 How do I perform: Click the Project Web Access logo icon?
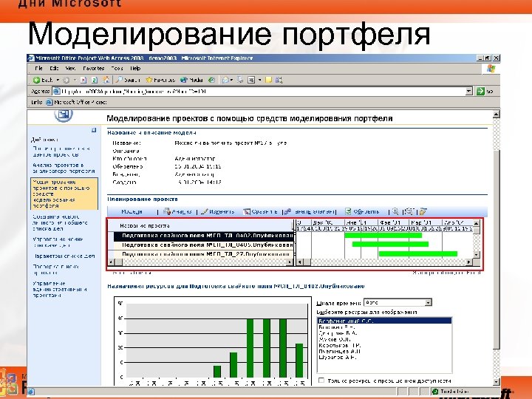tap(63, 115)
